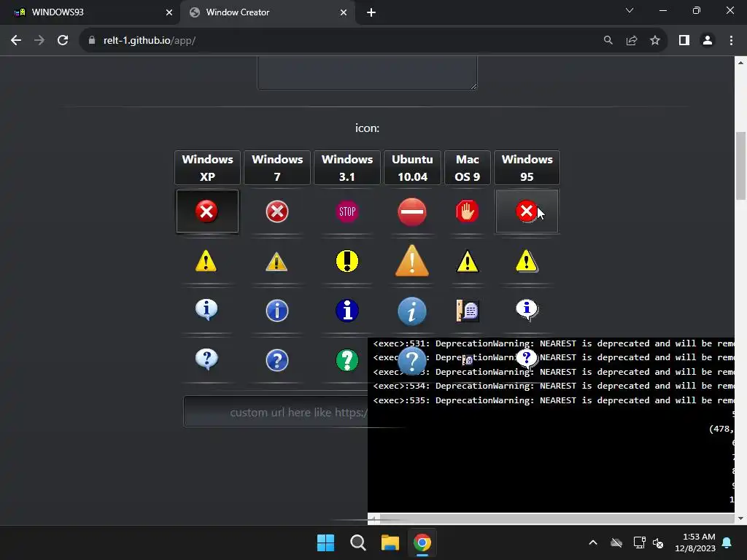The height and width of the screenshot is (560, 747).
Task: Select the Windows 95 warning icon
Action: [527, 261]
